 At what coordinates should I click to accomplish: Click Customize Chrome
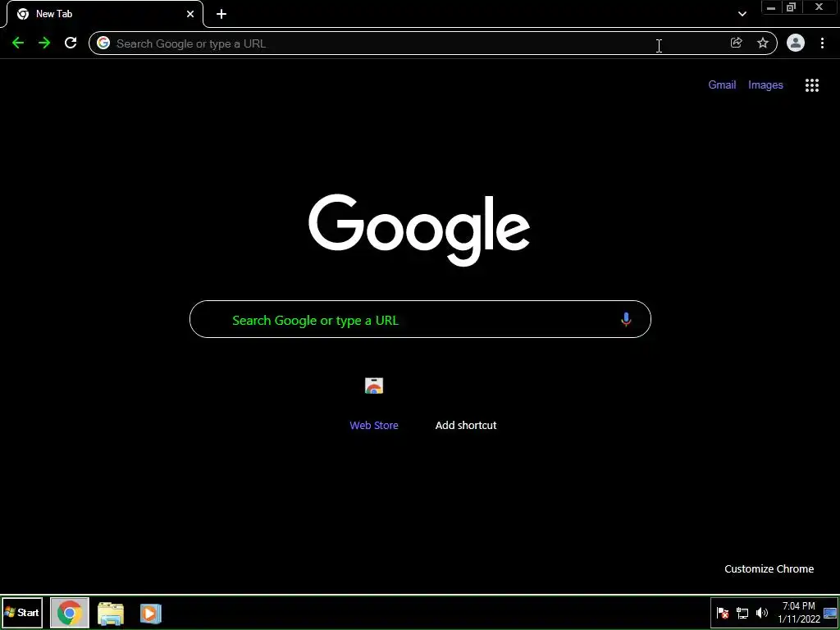tap(769, 569)
